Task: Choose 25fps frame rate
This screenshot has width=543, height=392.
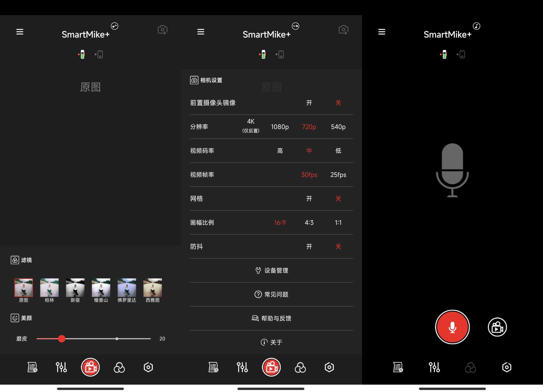Action: coord(338,175)
